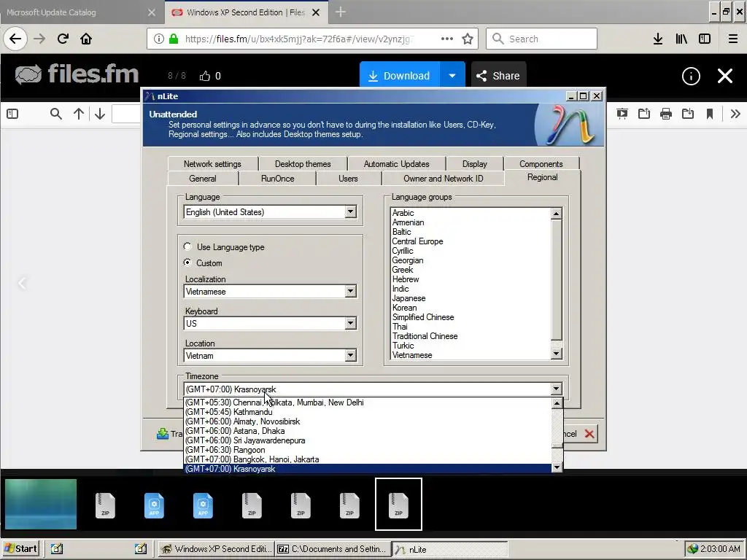Click the site security padlock icon
This screenshot has height=560, width=747.
click(174, 39)
